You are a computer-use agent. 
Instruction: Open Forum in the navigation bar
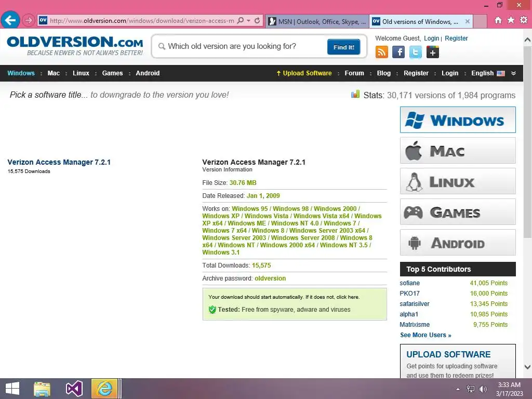354,73
